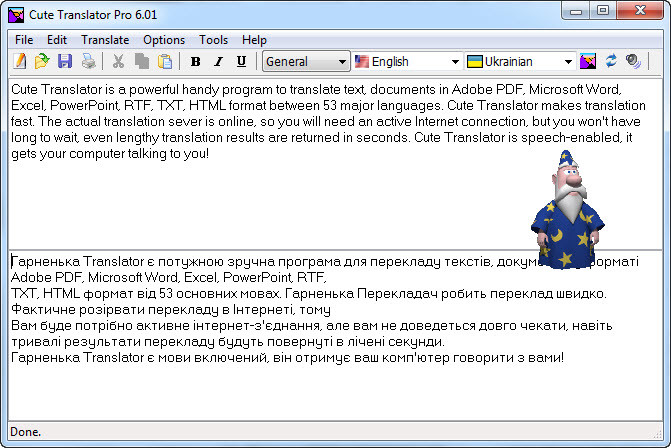Click the US flag icon beside English

coord(362,62)
